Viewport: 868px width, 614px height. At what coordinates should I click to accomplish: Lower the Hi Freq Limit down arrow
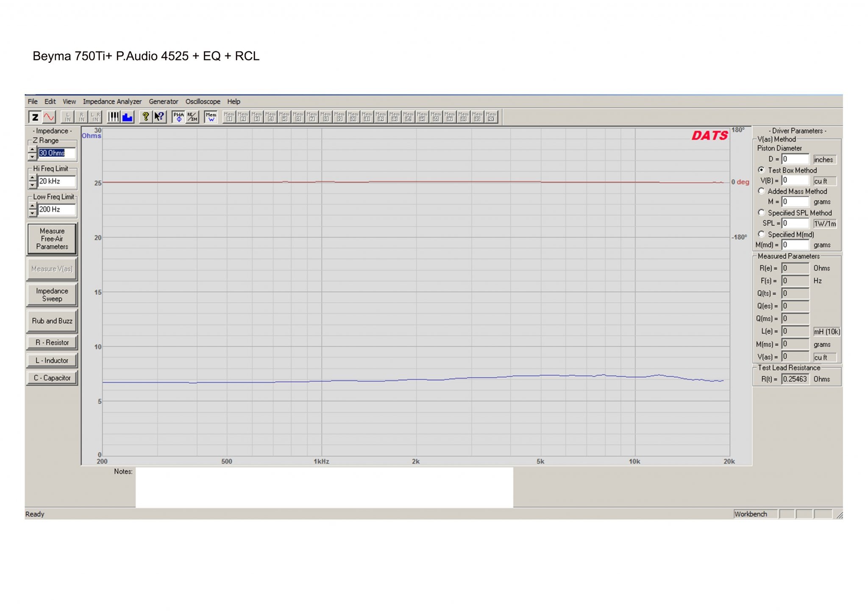(x=33, y=185)
